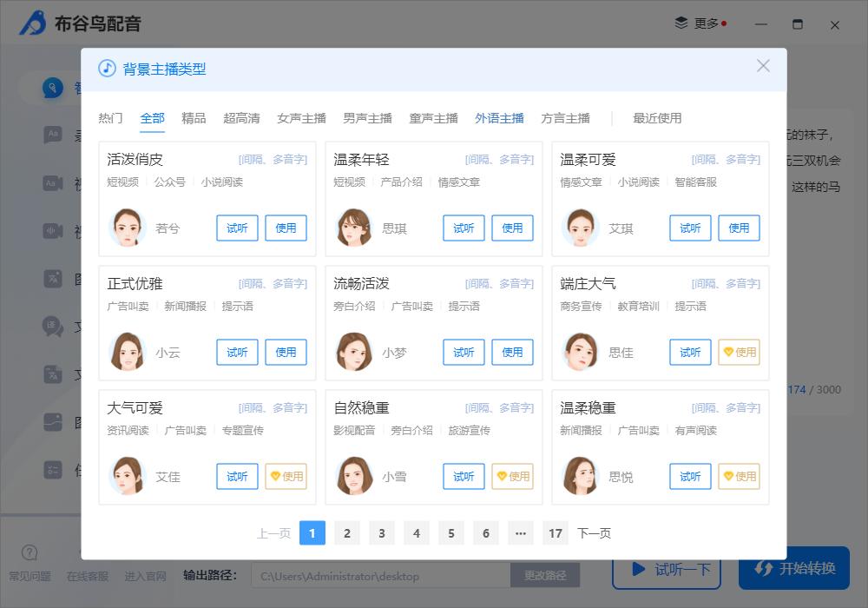The image size is (868, 608).
Task: Open the 更多 menu in title bar
Action: (700, 23)
